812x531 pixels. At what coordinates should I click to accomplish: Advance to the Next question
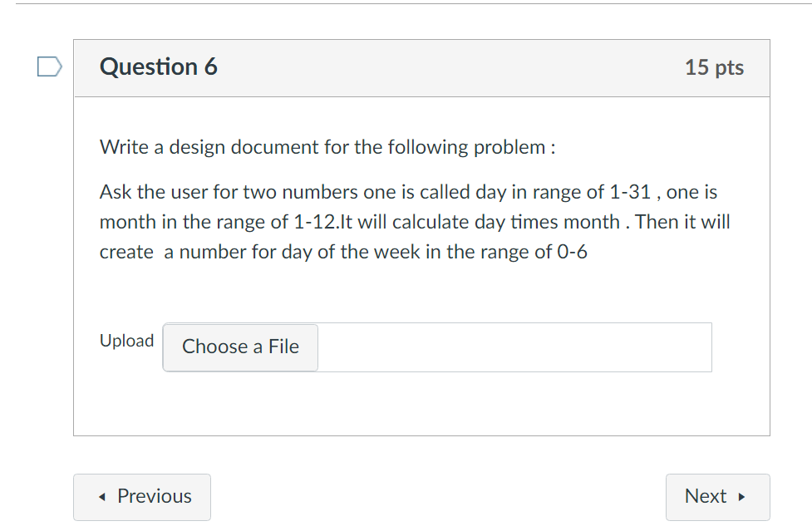coord(717,497)
